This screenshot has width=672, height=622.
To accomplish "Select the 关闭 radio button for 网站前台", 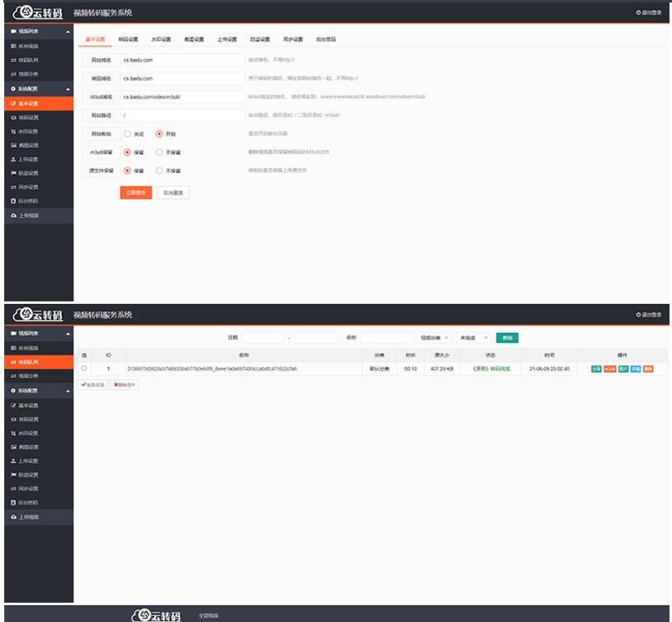I will click(127, 133).
